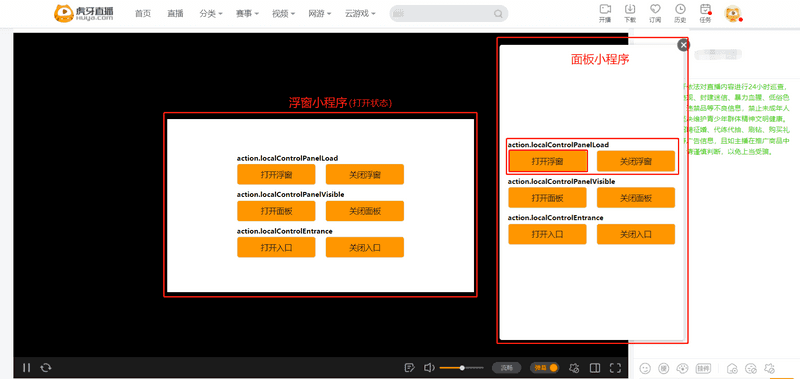Click 打开入口 in the floating window

pyautogui.click(x=276, y=247)
